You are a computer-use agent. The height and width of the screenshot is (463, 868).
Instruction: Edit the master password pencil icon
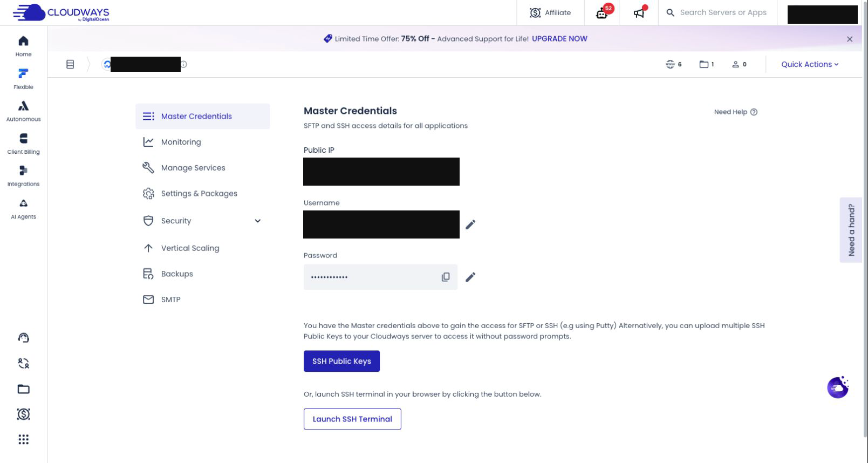click(x=470, y=277)
